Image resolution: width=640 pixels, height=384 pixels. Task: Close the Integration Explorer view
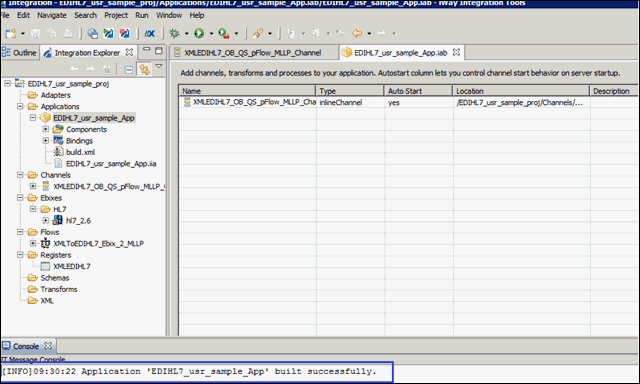point(129,52)
